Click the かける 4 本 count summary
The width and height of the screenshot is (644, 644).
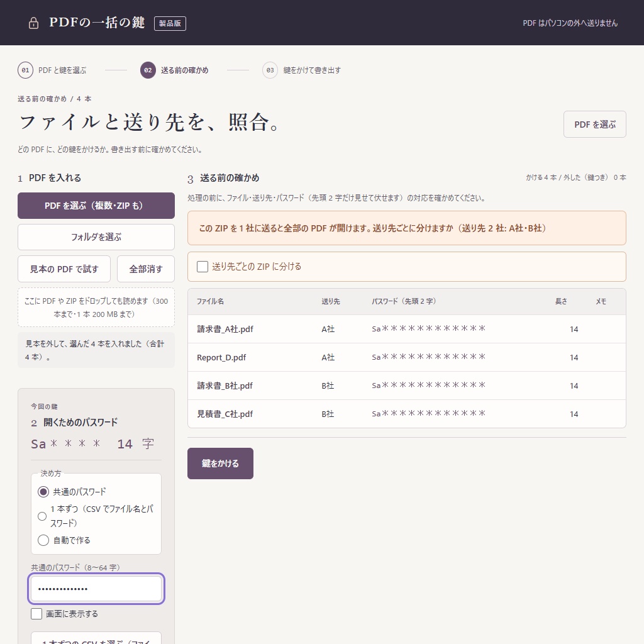(x=576, y=177)
